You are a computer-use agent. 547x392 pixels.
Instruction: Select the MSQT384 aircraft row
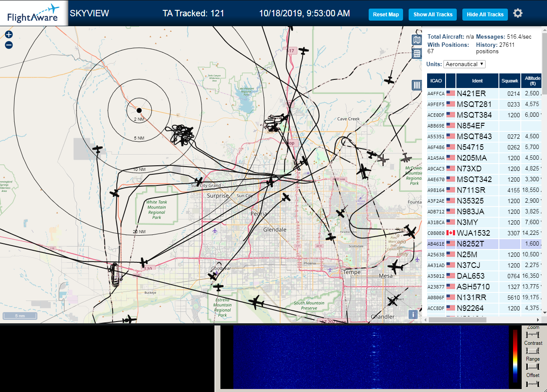pyautogui.click(x=484, y=115)
